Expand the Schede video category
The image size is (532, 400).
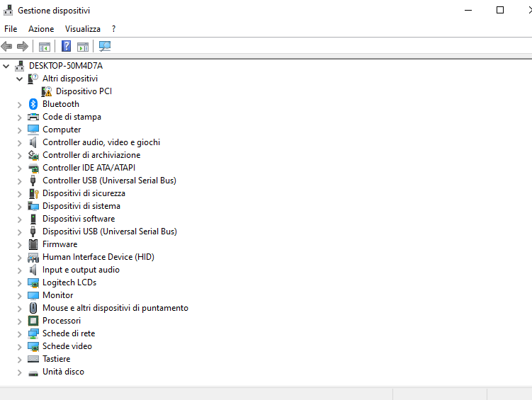click(19, 347)
